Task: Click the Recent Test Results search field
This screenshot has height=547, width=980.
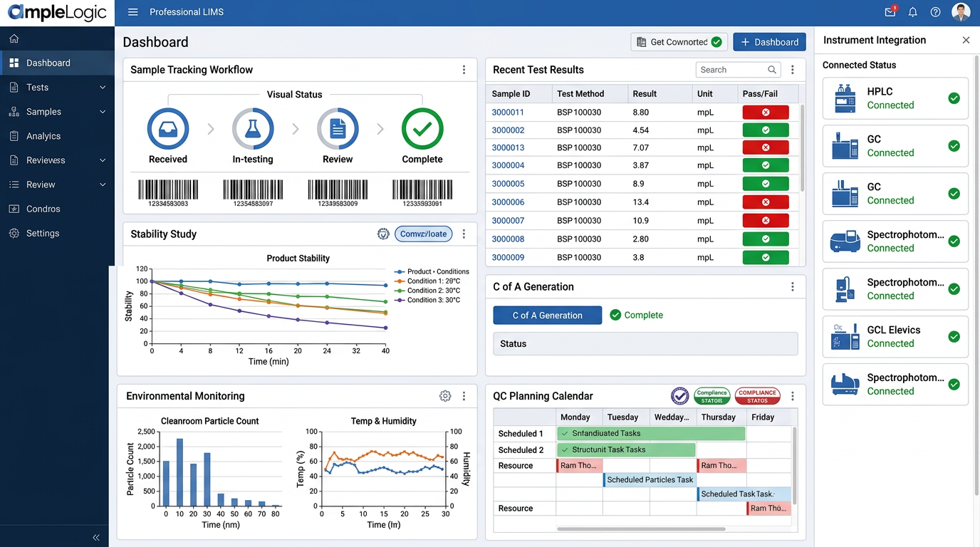Action: point(730,70)
